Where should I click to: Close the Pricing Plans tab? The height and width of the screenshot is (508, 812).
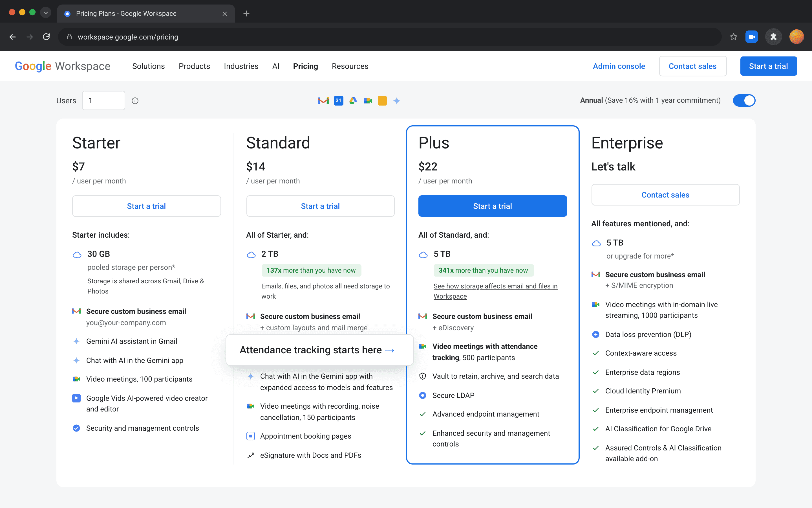[x=224, y=14]
